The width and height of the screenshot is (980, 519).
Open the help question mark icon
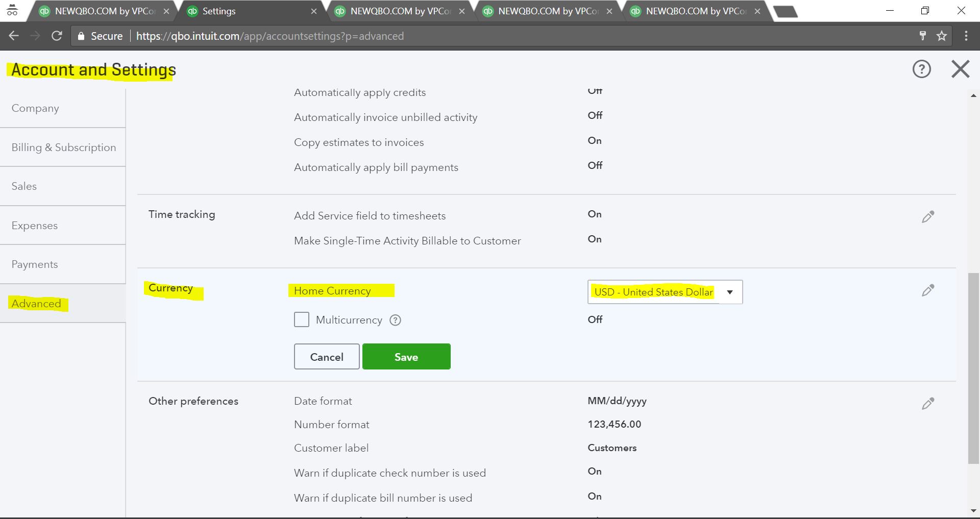pos(921,69)
